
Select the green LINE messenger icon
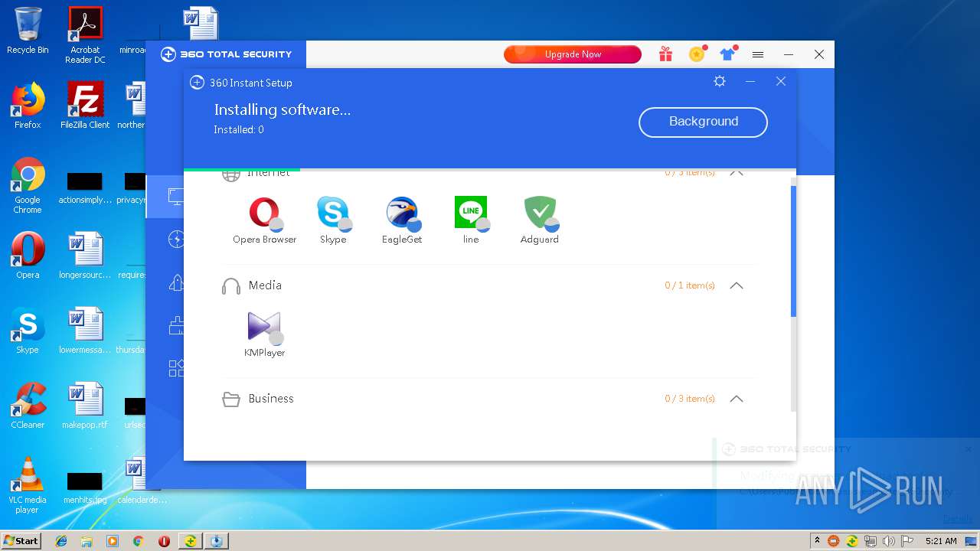click(471, 214)
